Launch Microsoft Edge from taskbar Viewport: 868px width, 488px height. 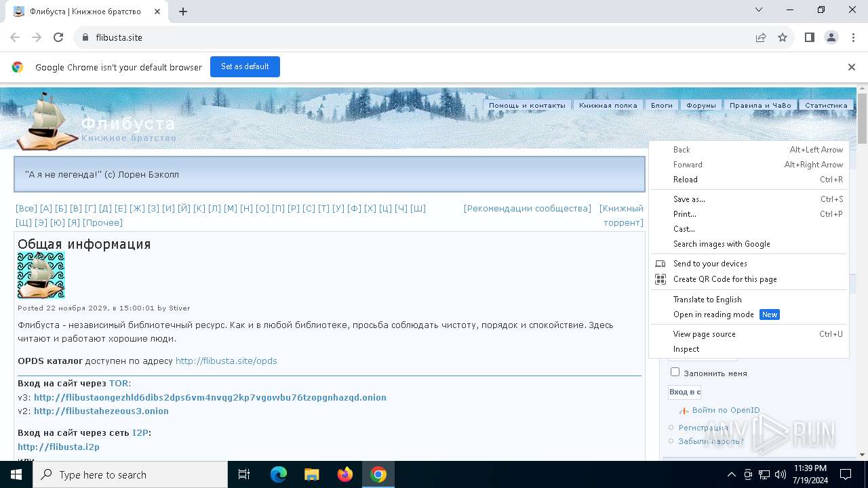point(279,474)
